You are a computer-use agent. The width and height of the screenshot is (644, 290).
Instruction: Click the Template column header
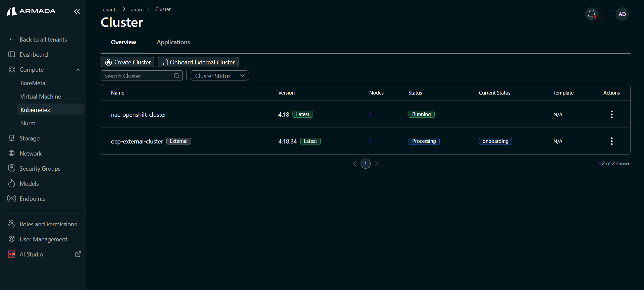pos(563,93)
